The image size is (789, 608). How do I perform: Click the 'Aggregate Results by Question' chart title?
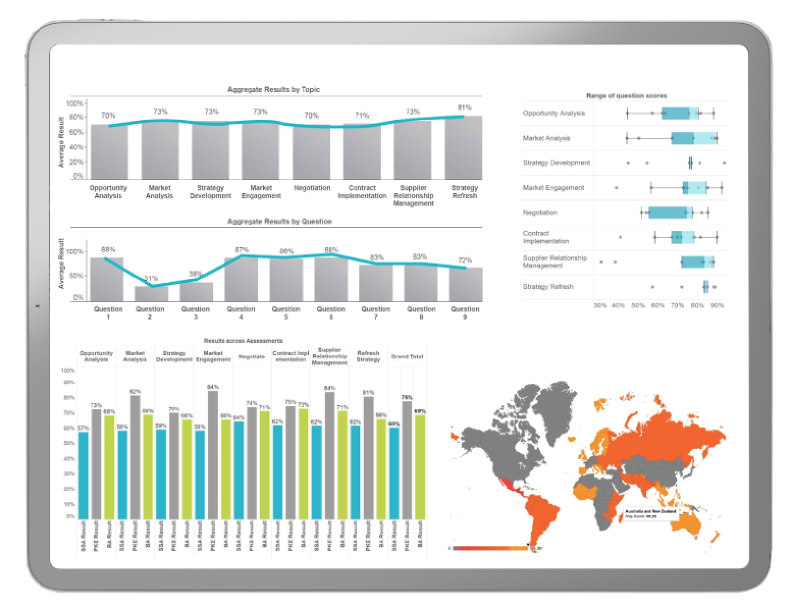279,221
